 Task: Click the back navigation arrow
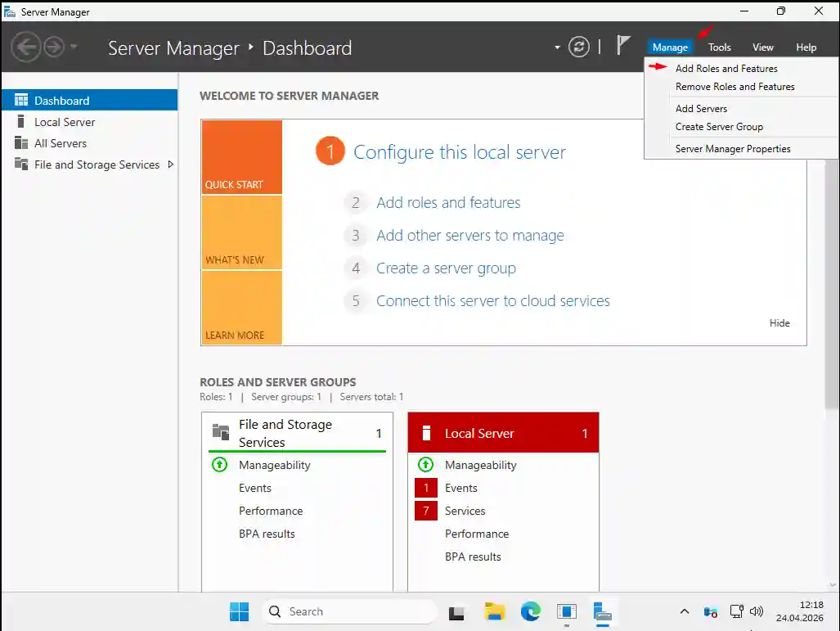(25, 47)
